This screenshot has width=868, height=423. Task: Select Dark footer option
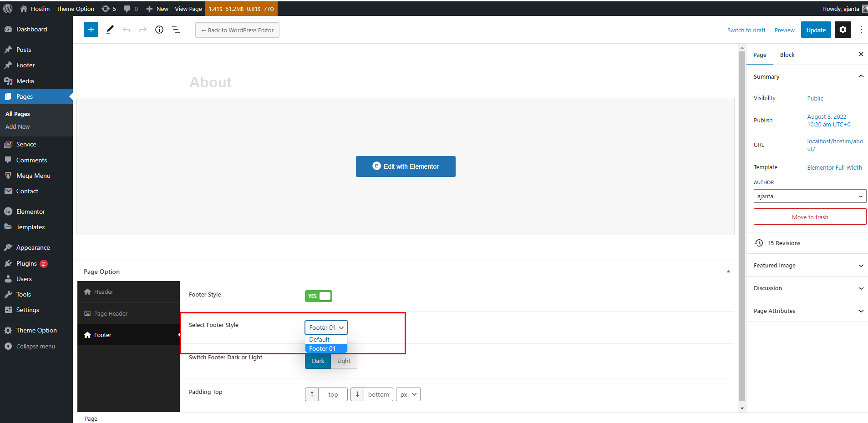pos(318,361)
